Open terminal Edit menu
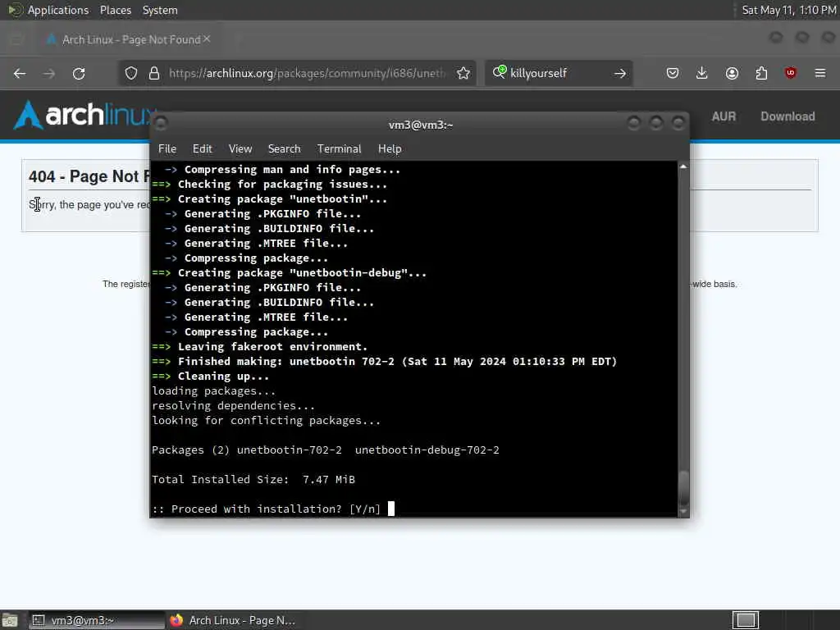840x630 pixels. point(203,149)
